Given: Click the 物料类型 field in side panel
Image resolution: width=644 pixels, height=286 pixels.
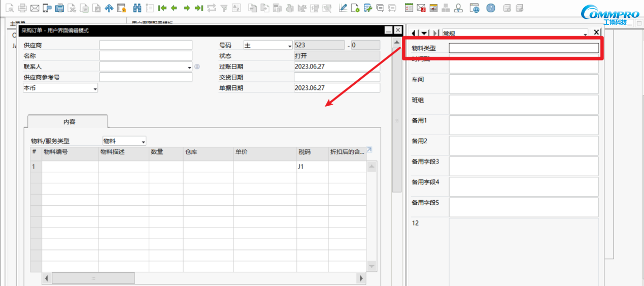Looking at the screenshot, I should 524,48.
